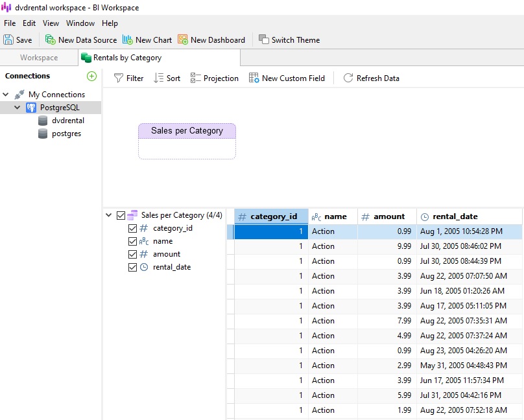524x420 pixels.
Task: Click the green add connection plus icon
Action: coord(91,76)
